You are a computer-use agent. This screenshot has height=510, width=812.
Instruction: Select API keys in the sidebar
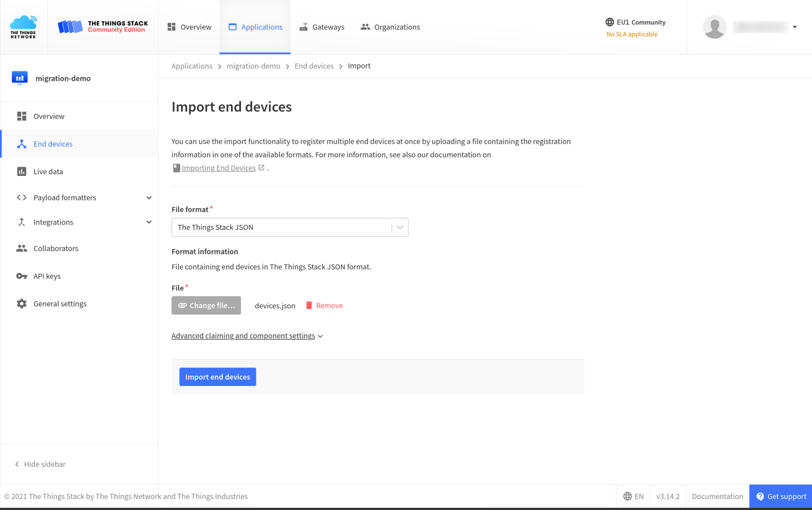pyautogui.click(x=79, y=276)
